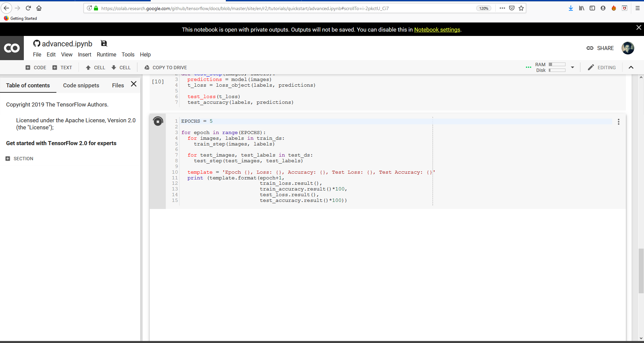644x343 pixels.
Task: Move cell up using the toolbar arrow
Action: [x=95, y=67]
